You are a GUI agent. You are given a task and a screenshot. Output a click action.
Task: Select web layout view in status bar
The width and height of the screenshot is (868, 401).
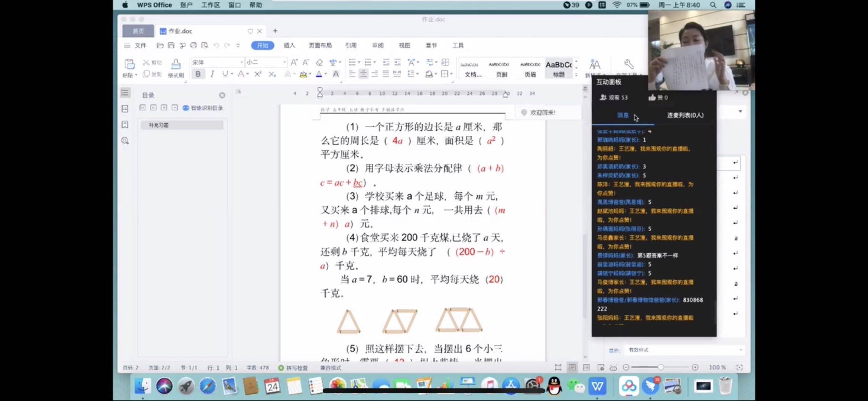[601, 368]
